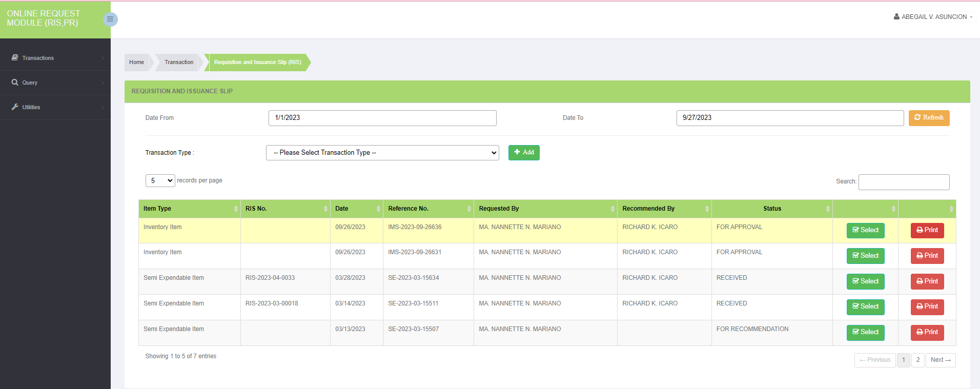Sort table by Item Type column arrows
Image resolution: width=980 pixels, height=389 pixels.
tap(236, 209)
